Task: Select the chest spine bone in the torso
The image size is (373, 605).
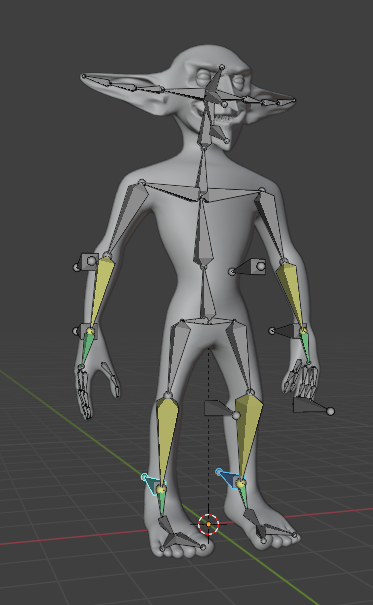Action: point(203,232)
